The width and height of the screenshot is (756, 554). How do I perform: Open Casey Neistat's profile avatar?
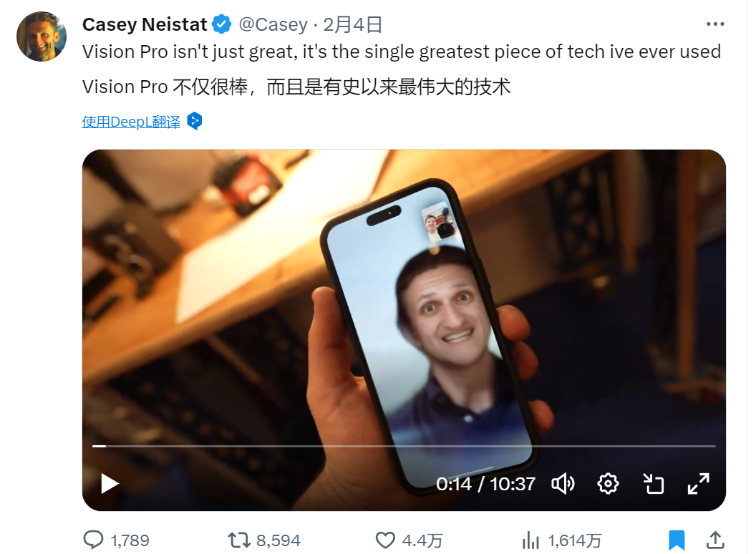(x=42, y=37)
